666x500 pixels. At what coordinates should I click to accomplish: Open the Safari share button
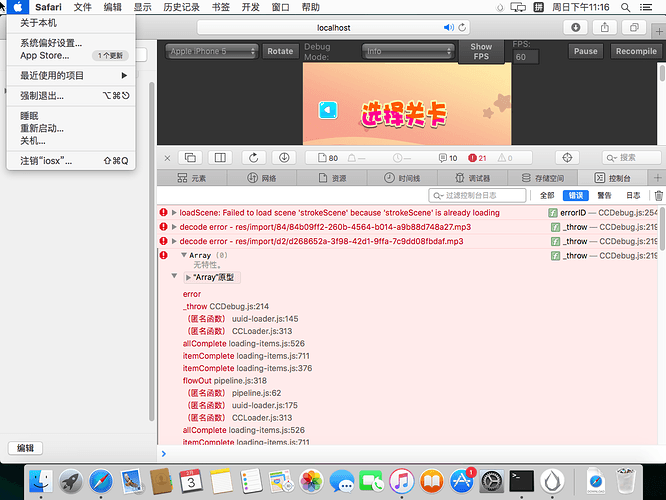605,28
